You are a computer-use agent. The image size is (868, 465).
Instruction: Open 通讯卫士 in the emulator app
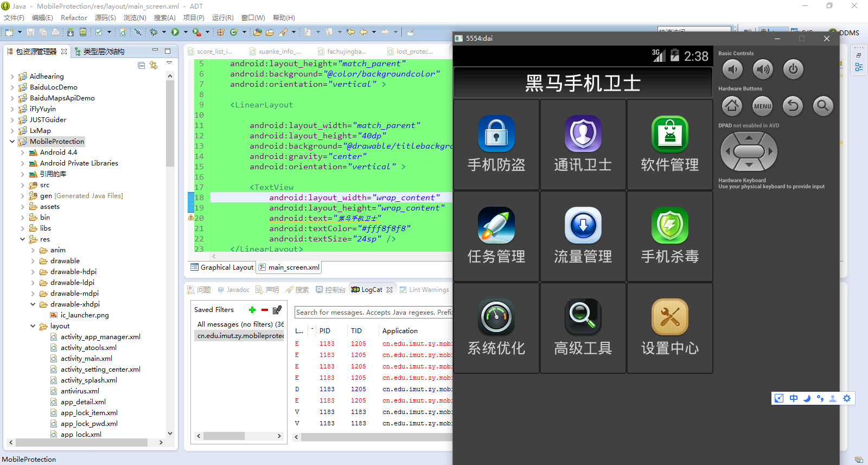(x=583, y=144)
